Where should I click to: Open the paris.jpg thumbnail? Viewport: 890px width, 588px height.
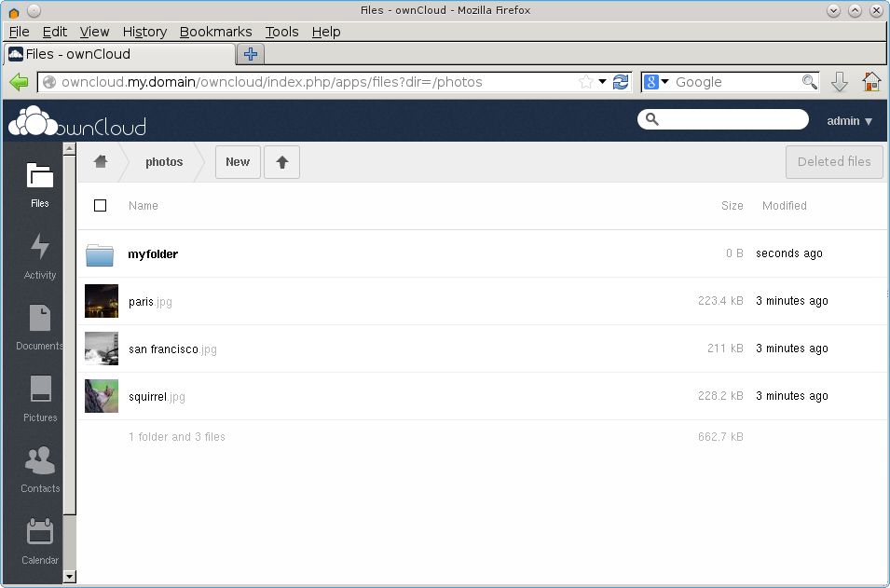(x=102, y=301)
